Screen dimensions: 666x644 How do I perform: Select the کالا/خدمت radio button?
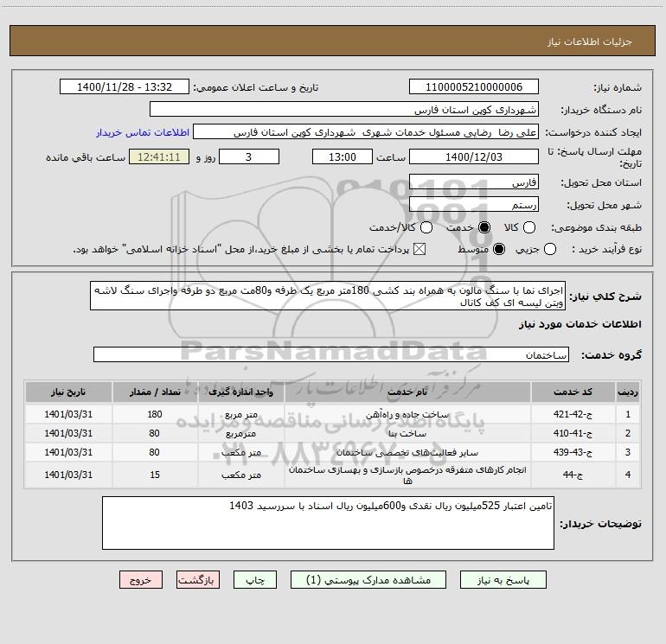[426, 227]
